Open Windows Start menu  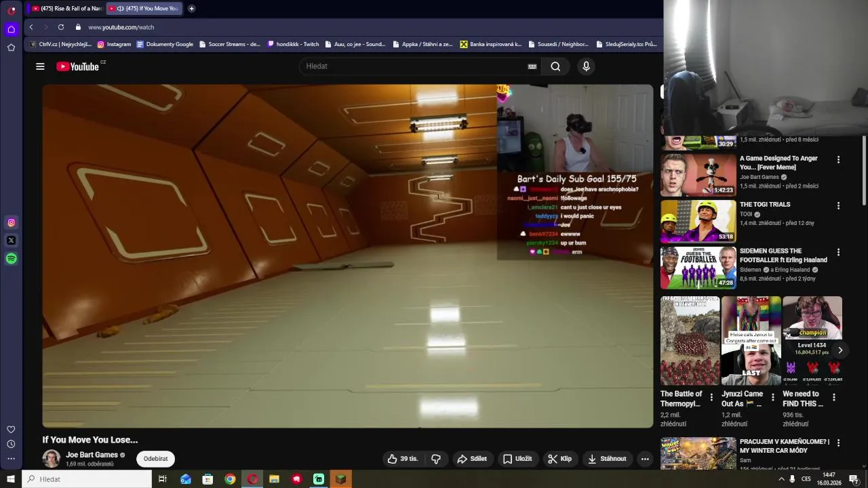pyautogui.click(x=11, y=479)
